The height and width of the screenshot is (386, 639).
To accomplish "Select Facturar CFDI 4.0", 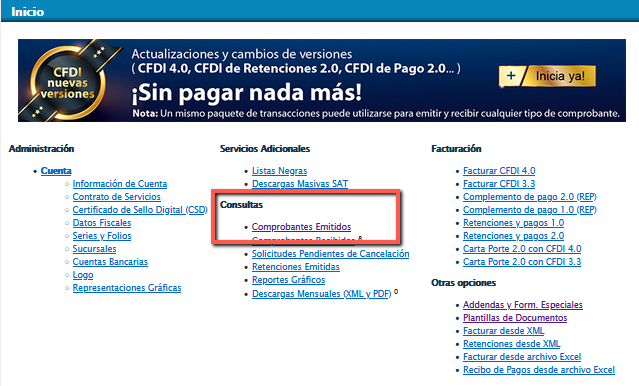I will [x=499, y=171].
